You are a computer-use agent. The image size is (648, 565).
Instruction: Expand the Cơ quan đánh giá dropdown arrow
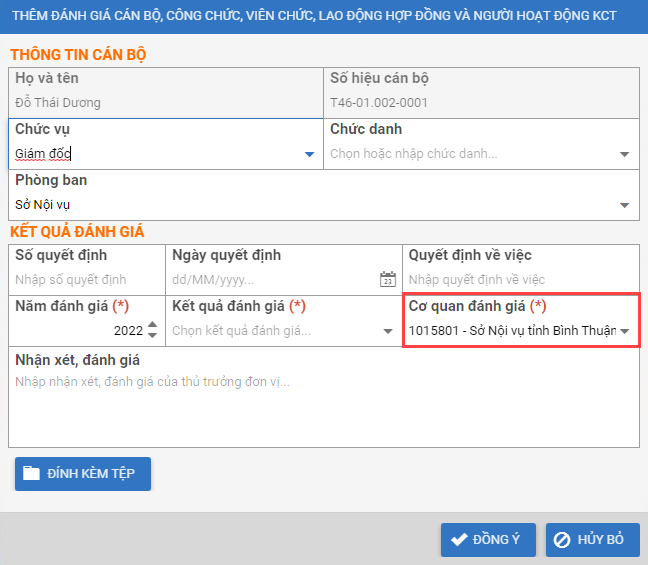(624, 331)
